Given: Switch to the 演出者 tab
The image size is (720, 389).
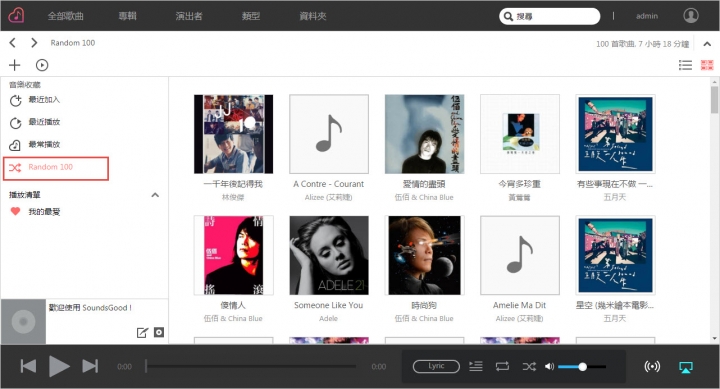Looking at the screenshot, I should click(189, 16).
